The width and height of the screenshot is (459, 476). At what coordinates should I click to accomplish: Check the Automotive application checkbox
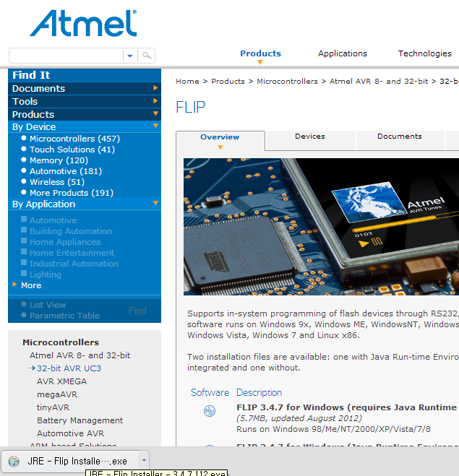[x=24, y=219]
